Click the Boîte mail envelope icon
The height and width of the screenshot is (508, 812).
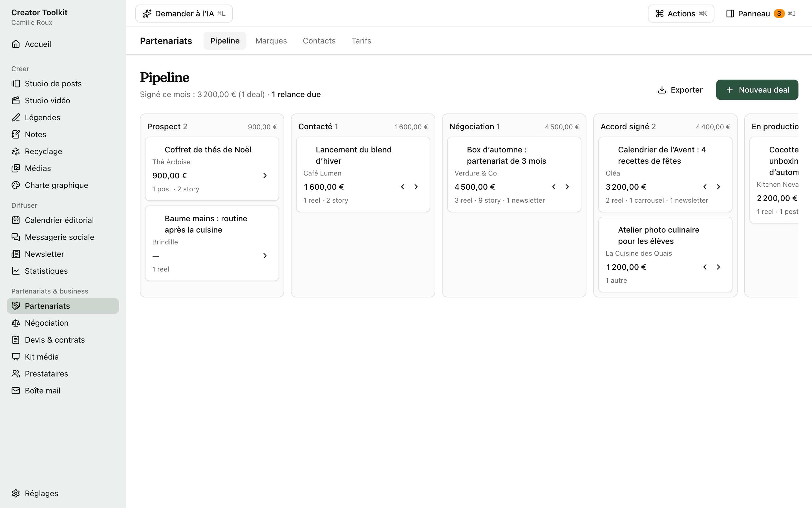pos(16,390)
